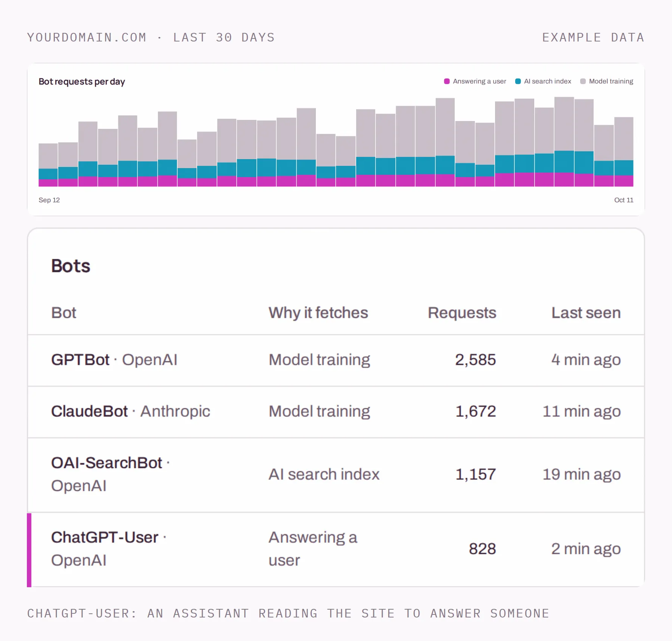Click the '4 min ago' last seen value

[586, 360]
